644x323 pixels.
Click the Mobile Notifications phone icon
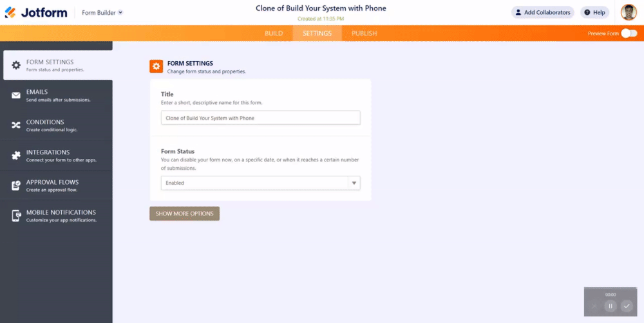click(16, 216)
